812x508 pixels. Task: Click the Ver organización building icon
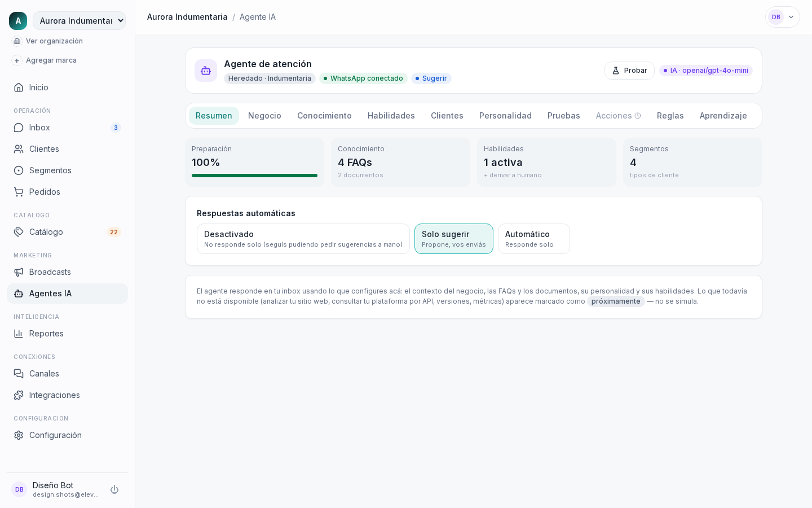pyautogui.click(x=17, y=41)
